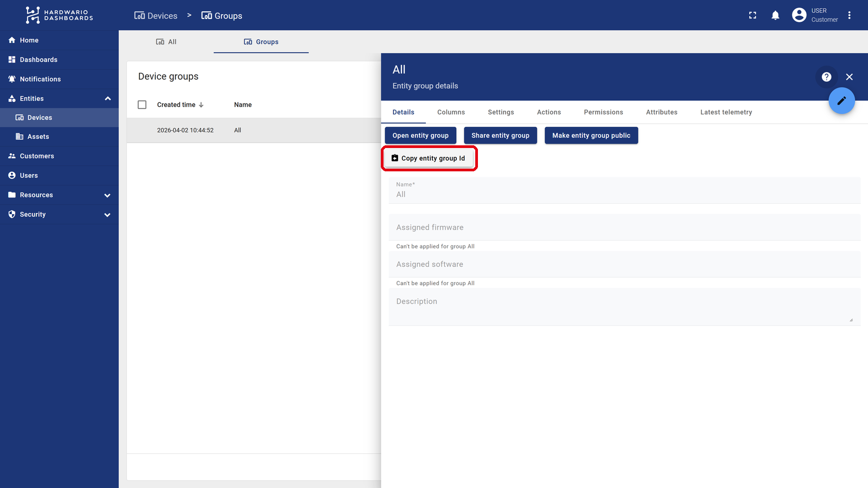Click the Customers people icon
This screenshot has width=868, height=488.
pyautogui.click(x=12, y=156)
